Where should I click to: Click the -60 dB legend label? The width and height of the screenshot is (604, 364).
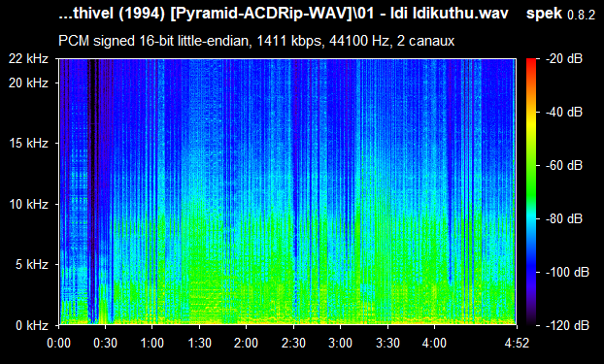coord(564,166)
